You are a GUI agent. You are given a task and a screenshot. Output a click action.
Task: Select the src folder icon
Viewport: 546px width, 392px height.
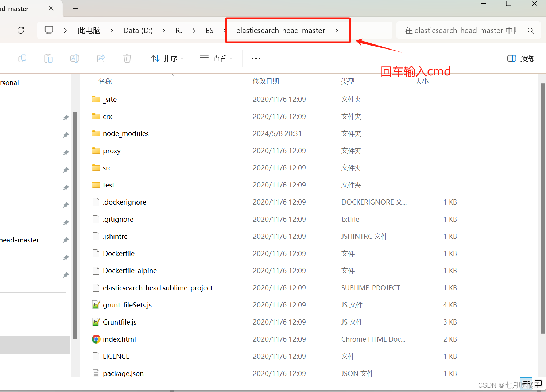[x=96, y=168]
